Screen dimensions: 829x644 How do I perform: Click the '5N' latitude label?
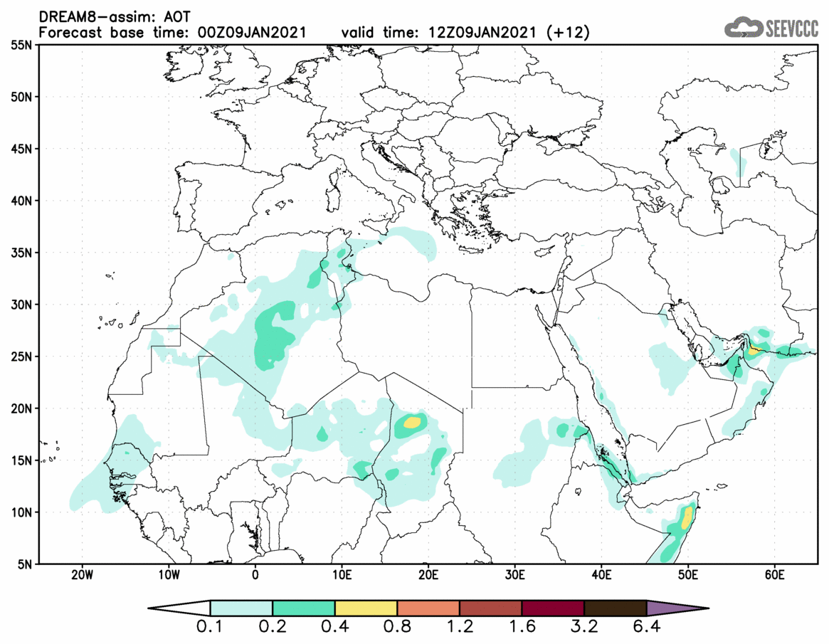[25, 564]
